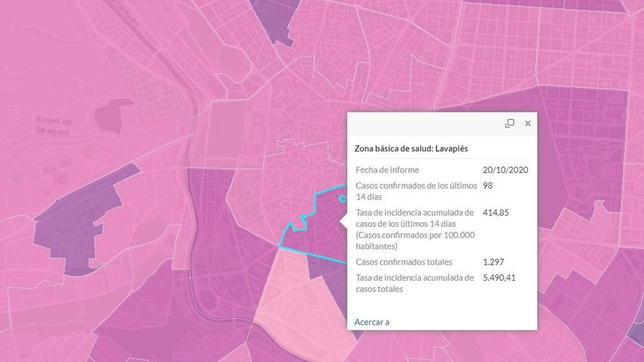The image size is (644, 362).
Task: Click the 'Fecha de informe' label
Action: coord(387,170)
